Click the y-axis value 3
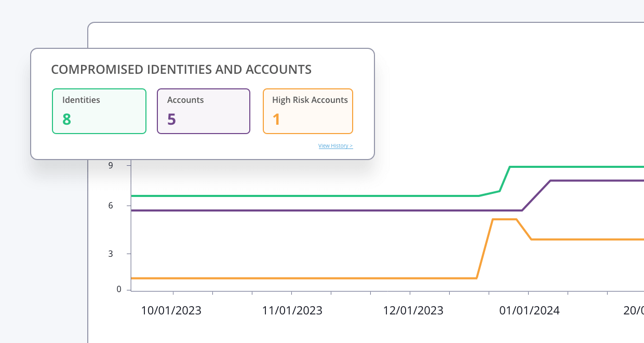Viewport: 644px width, 343px height. (x=110, y=254)
